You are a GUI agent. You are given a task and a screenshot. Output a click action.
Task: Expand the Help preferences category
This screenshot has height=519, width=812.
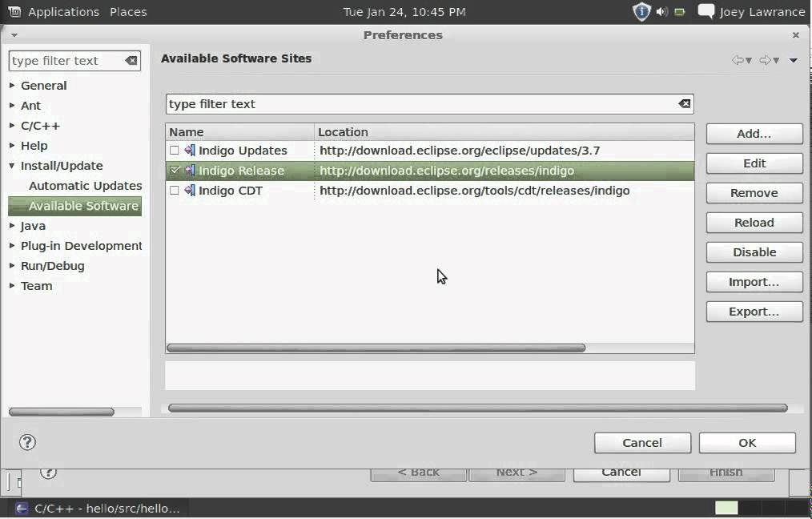[12, 146]
